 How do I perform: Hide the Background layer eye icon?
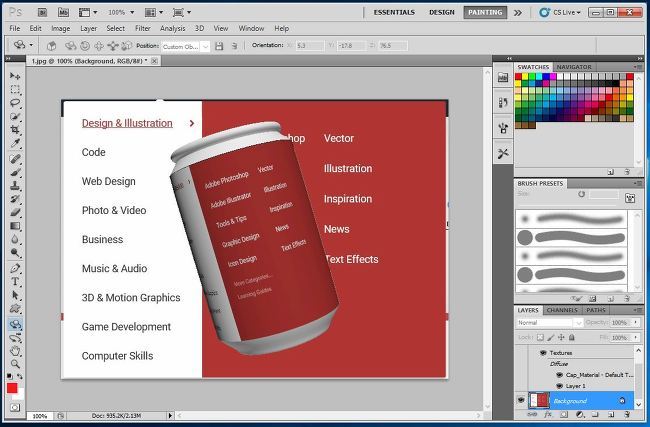click(x=521, y=400)
